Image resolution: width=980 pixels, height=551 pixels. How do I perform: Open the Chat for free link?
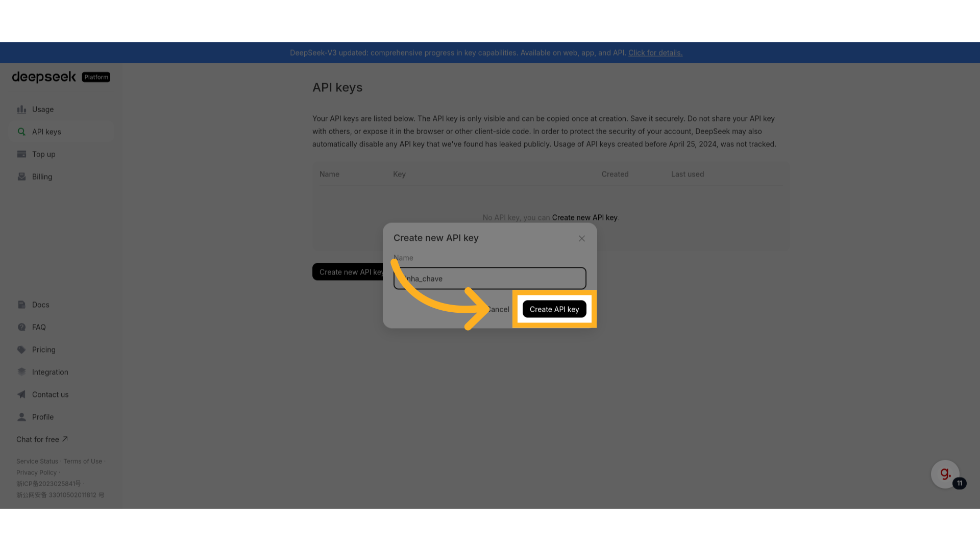tap(42, 439)
